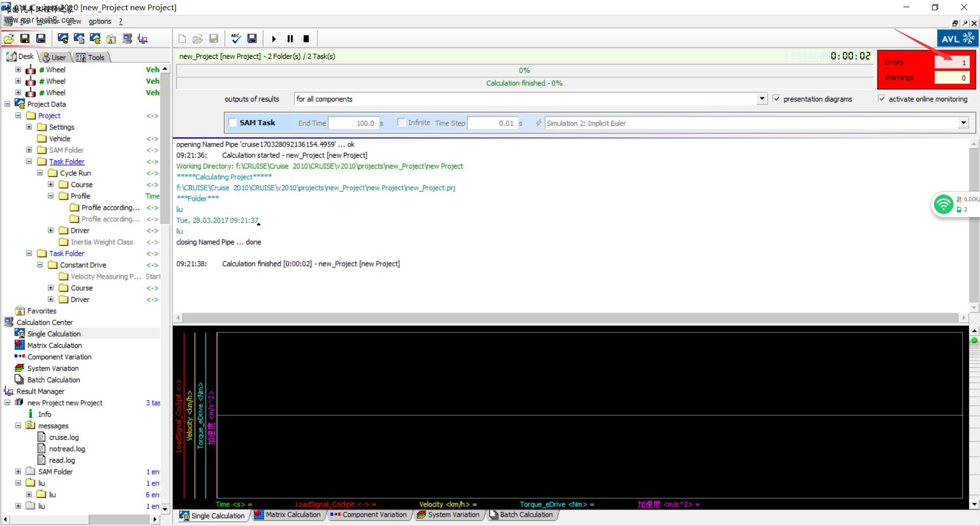Open the outputs of results dropdown
This screenshot has width=980, height=526.
[x=762, y=99]
